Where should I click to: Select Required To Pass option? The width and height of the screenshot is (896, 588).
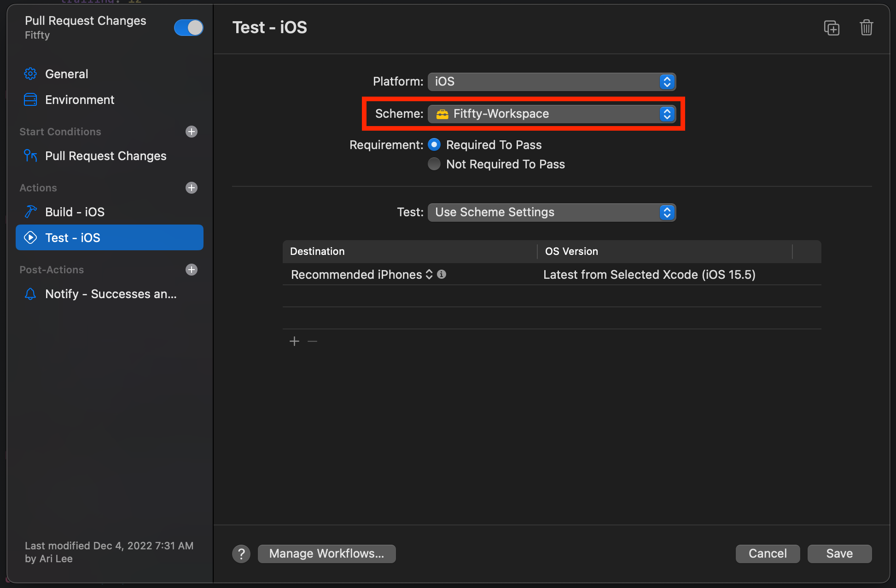(x=434, y=145)
